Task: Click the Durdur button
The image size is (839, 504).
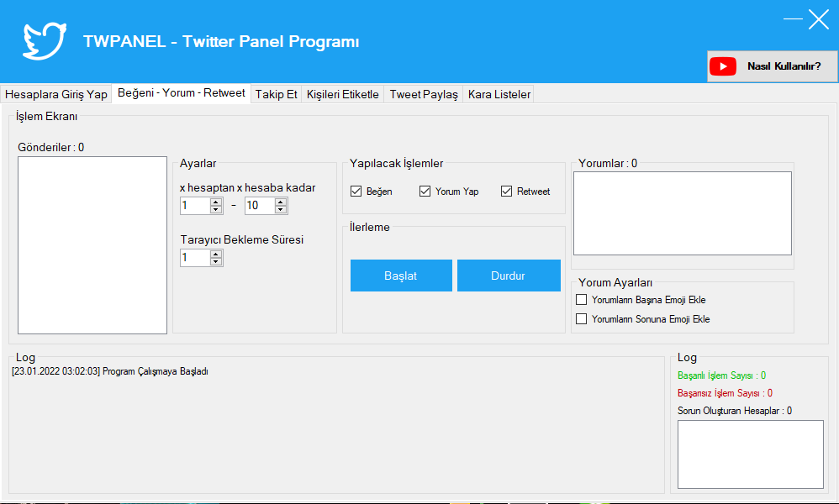Action: coord(509,276)
